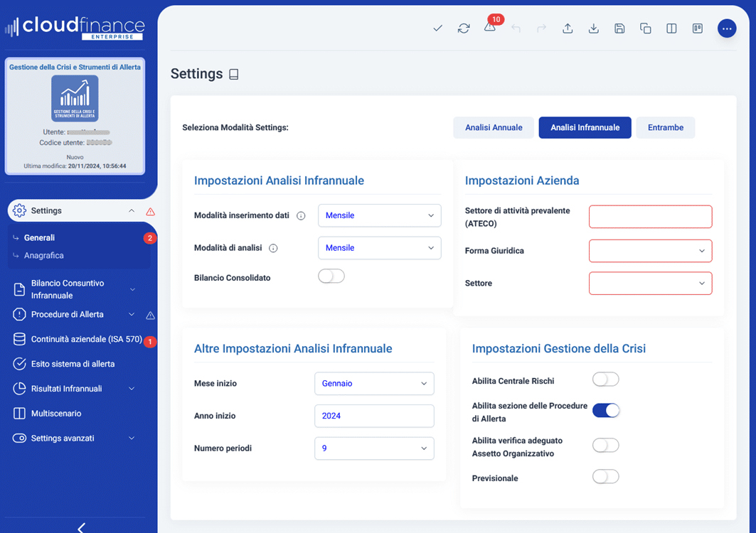Disable the Abilita sezione delle Procedure di Allerta switch
The image size is (756, 533).
click(x=605, y=410)
